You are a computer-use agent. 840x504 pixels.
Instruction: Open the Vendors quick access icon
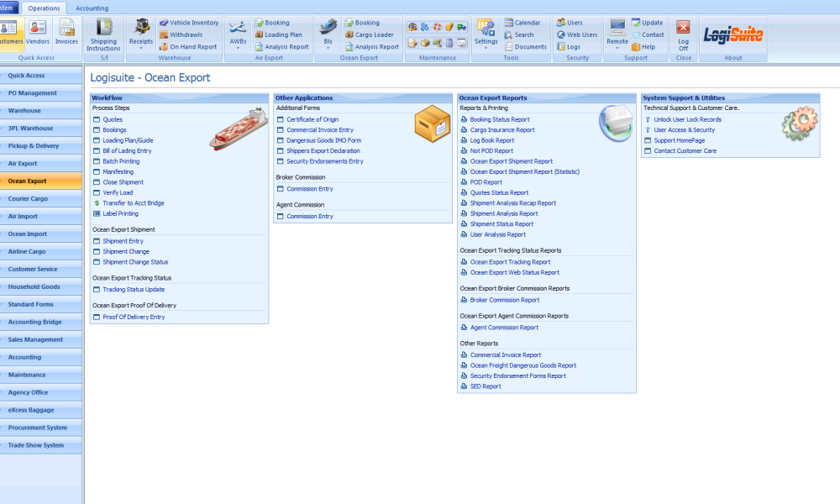pos(38,32)
